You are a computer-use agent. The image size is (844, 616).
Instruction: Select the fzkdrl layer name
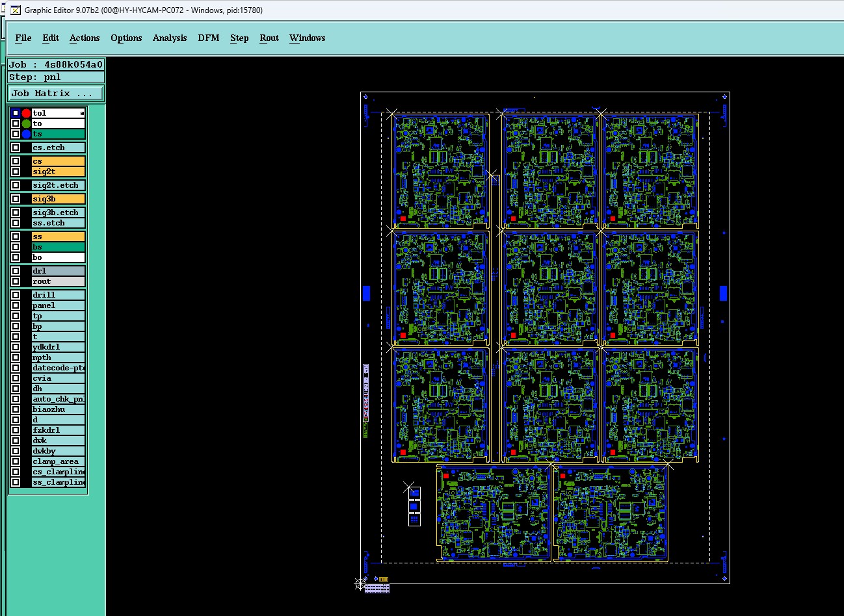[x=59, y=430]
